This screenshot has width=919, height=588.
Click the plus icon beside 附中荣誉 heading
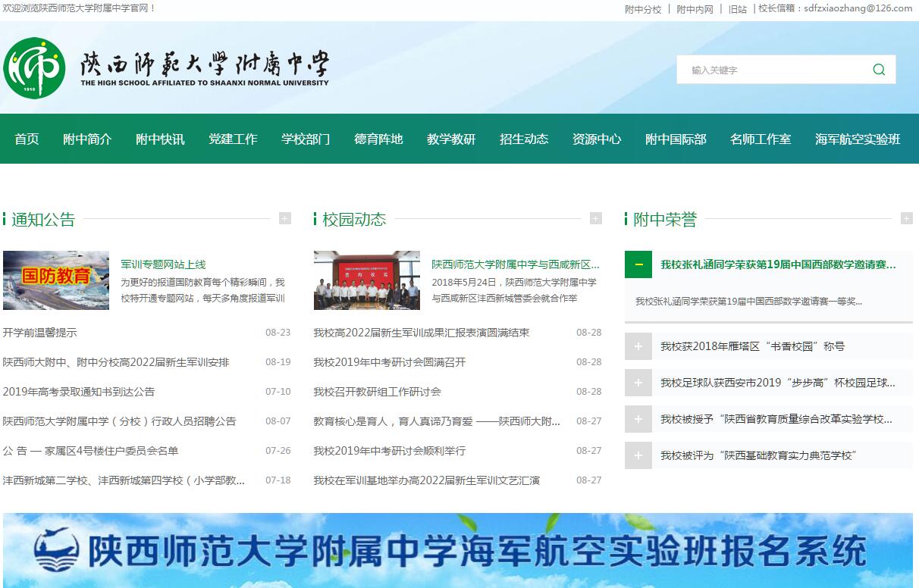point(906,218)
